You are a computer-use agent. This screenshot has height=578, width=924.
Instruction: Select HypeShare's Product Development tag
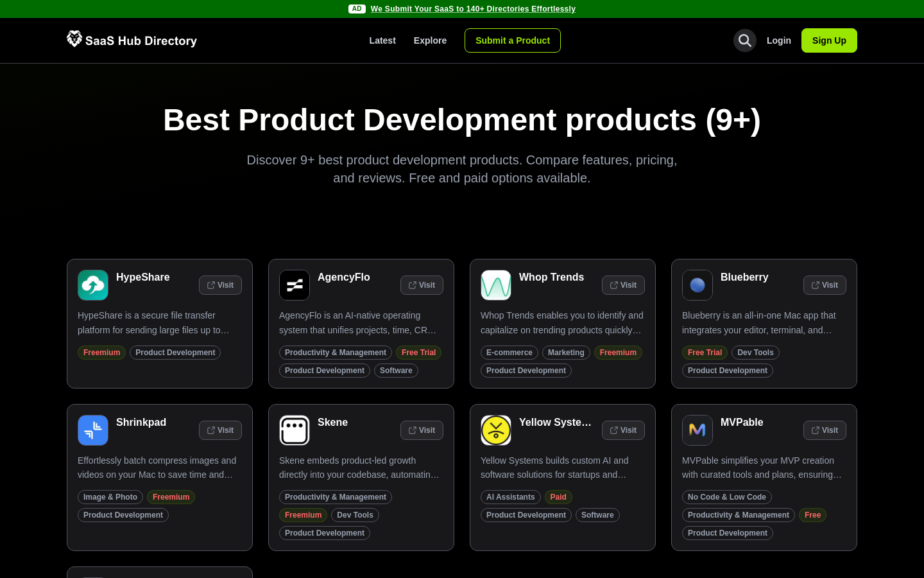pos(175,353)
